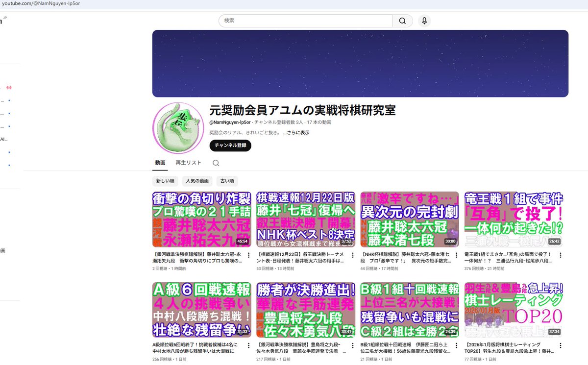Open the channel content search magnifier icon
Viewport: 588px width, 365px height.
click(216, 162)
